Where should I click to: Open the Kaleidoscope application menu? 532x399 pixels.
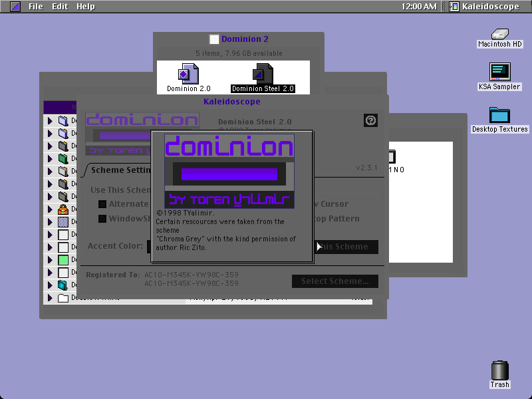point(484,7)
